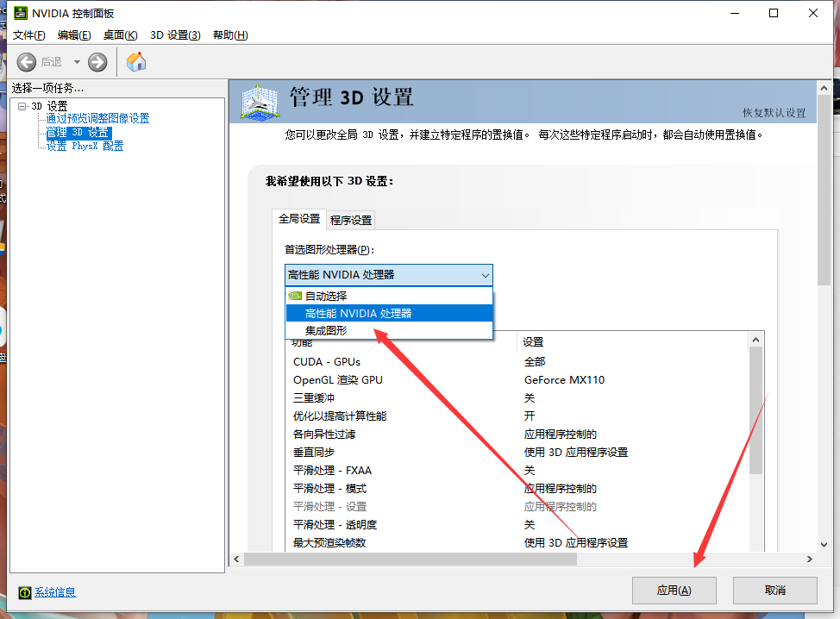
Task: Collapse the 3D 设置 tree node
Action: [x=22, y=106]
